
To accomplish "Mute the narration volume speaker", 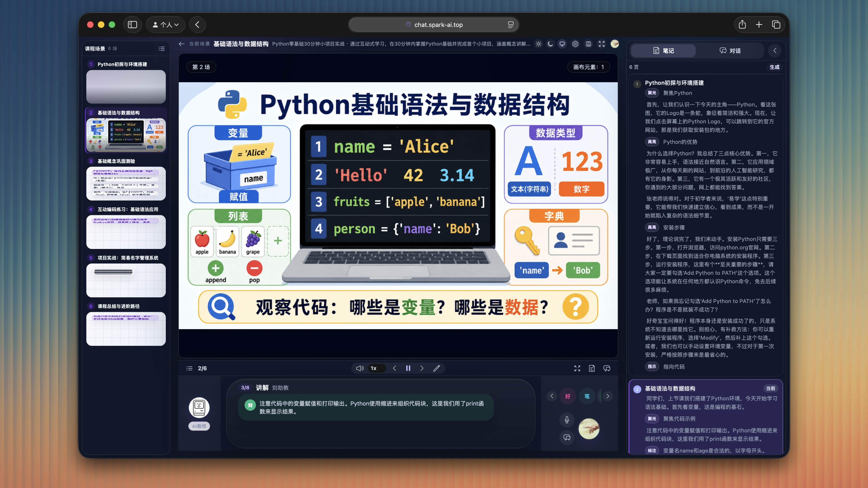I will [x=360, y=368].
